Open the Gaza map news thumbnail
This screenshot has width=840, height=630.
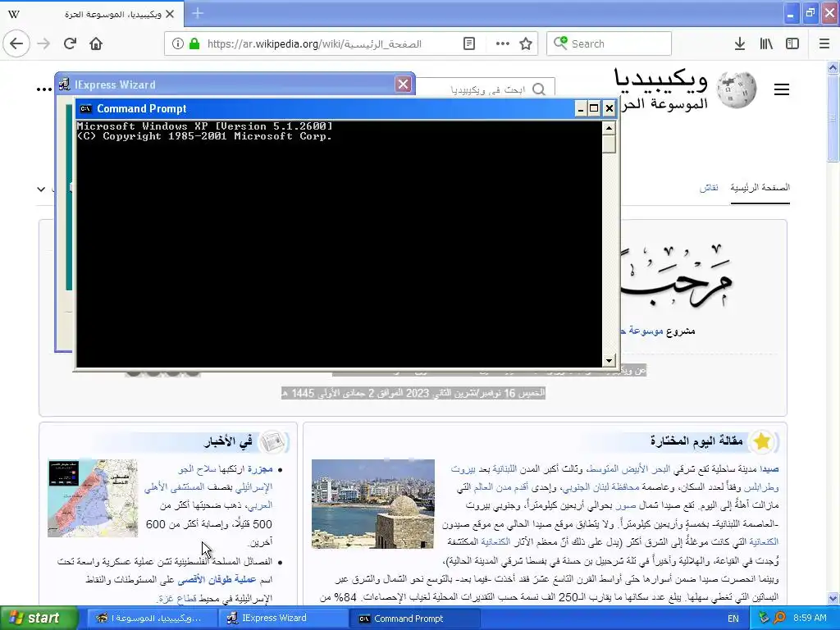click(93, 498)
